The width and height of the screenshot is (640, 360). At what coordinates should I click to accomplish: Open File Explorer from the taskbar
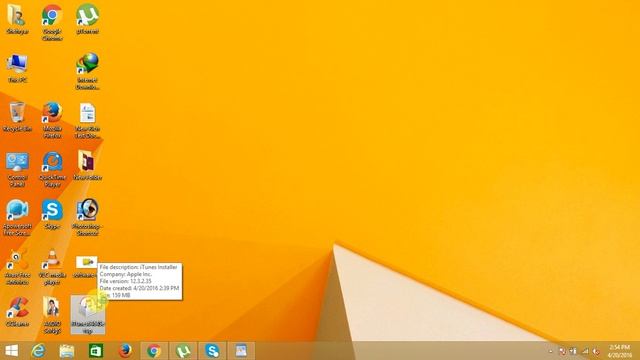click(x=67, y=351)
